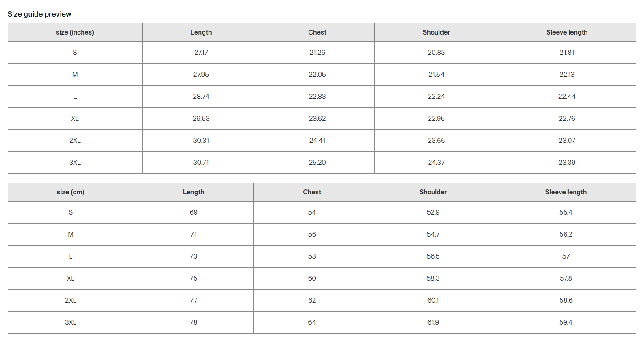644x343 pixels.
Task: Click the 56 chest value in cm table
Action: point(312,234)
